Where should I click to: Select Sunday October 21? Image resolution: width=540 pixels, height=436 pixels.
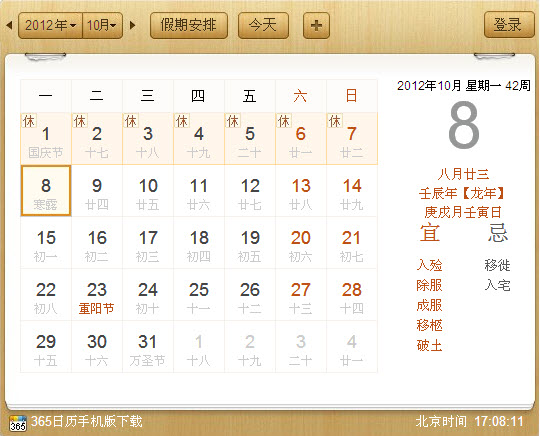[352, 243]
